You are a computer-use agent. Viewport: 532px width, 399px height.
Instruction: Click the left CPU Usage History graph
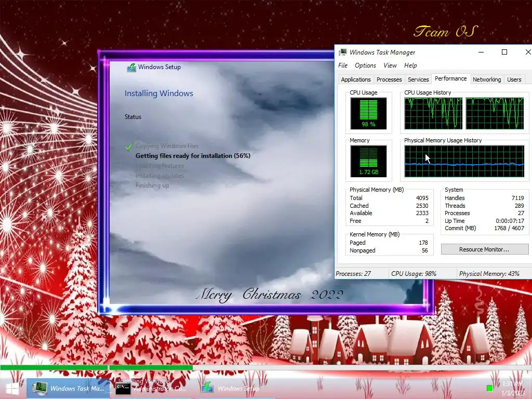click(x=433, y=113)
